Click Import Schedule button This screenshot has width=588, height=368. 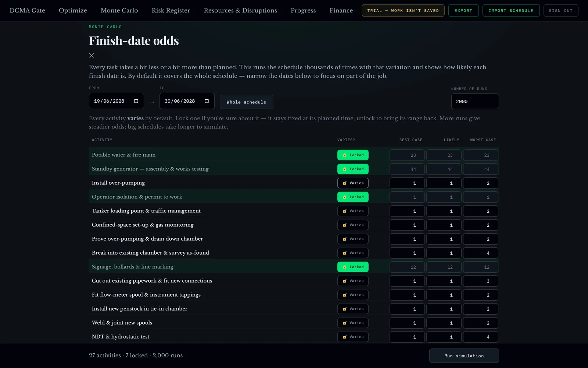pyautogui.click(x=511, y=11)
